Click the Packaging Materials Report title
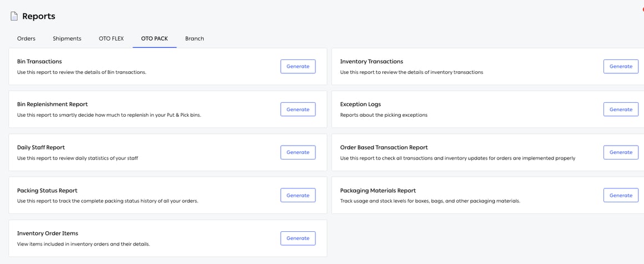This screenshot has width=644, height=264. click(x=378, y=191)
